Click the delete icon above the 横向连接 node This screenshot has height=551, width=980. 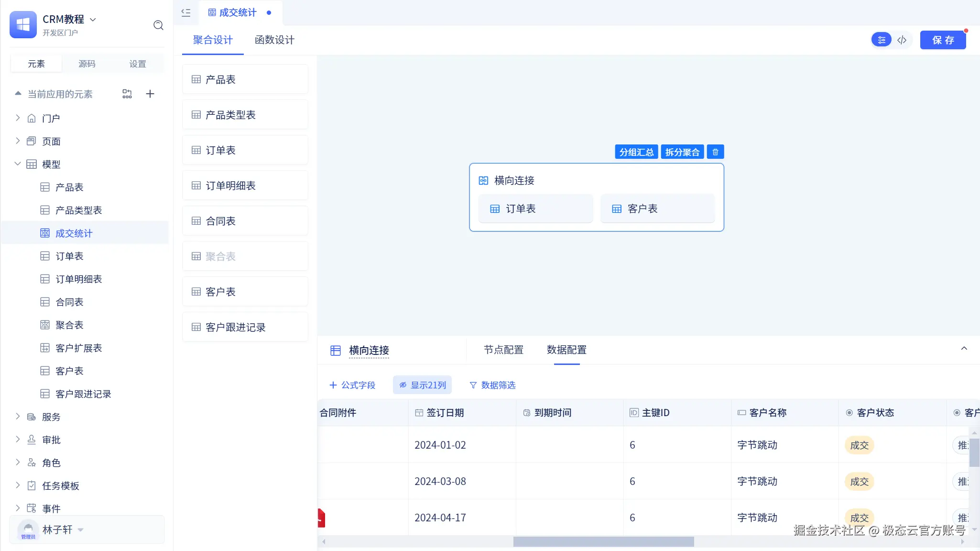click(x=715, y=152)
